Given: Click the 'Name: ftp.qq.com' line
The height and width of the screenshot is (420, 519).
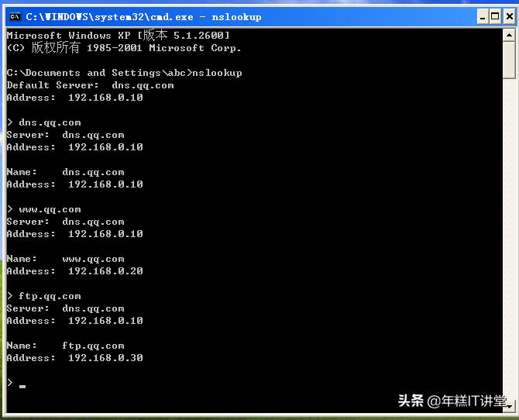Looking at the screenshot, I should 66,346.
